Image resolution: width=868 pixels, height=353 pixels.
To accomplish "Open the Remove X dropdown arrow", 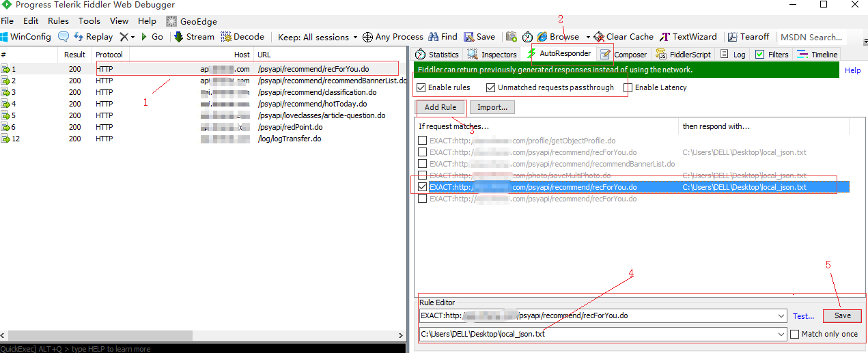I will click(x=132, y=37).
